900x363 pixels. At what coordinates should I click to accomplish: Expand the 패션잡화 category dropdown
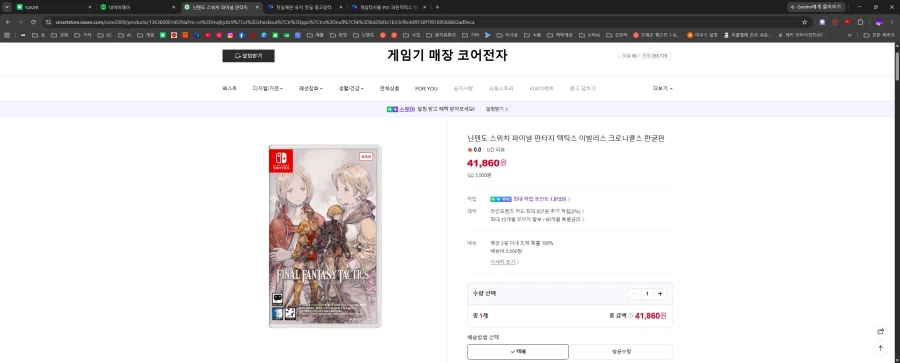coord(311,88)
